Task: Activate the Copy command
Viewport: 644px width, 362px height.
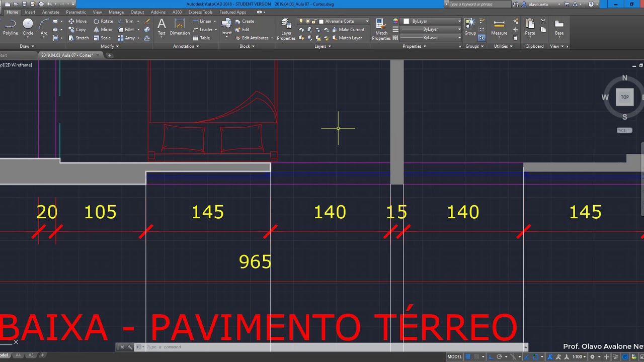Action: [x=77, y=30]
